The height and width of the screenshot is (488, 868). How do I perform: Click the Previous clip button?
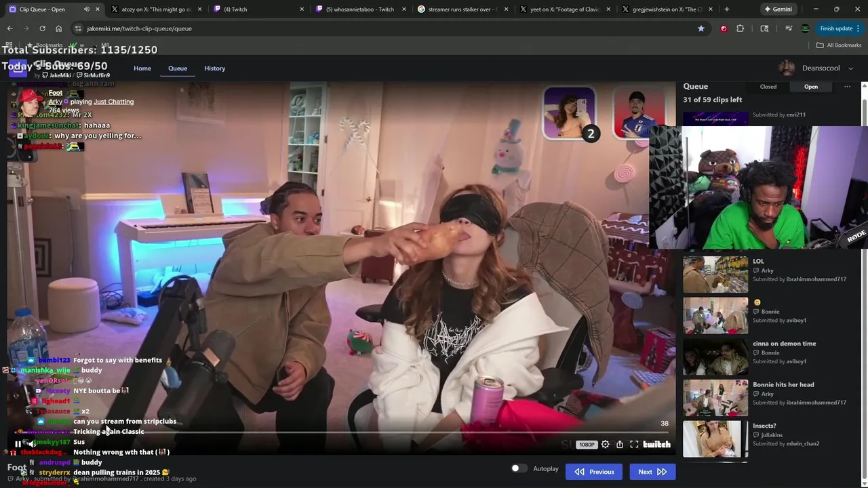click(x=594, y=472)
